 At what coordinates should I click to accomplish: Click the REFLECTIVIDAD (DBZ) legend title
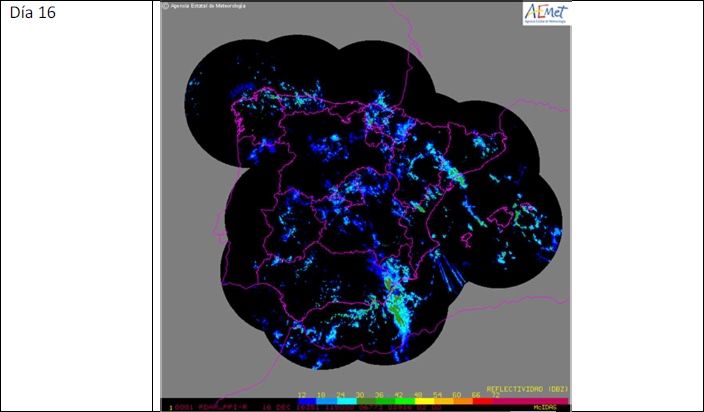click(x=528, y=389)
